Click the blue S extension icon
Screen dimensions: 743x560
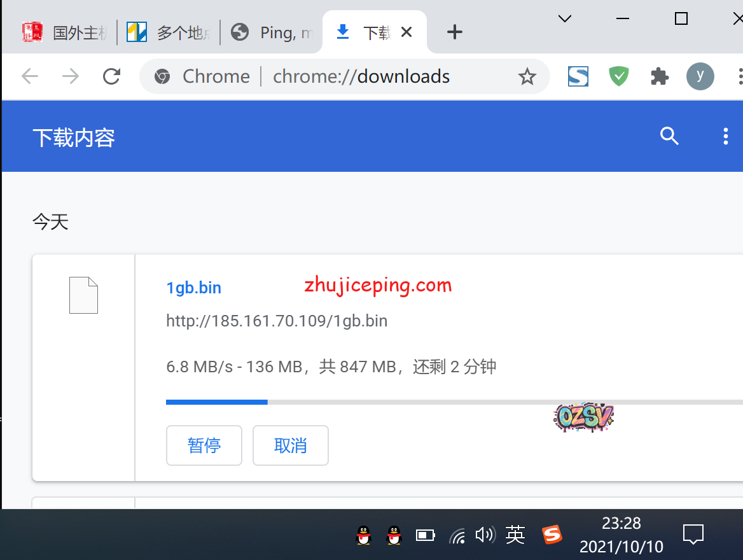pos(578,77)
